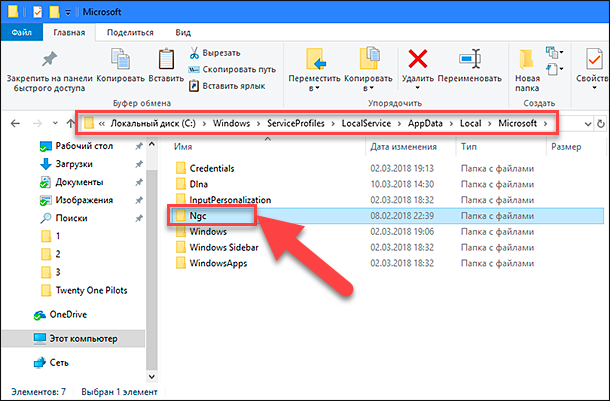The width and height of the screenshot is (610, 401).
Task: Click ServiceProfiles in the address path
Action: point(296,123)
